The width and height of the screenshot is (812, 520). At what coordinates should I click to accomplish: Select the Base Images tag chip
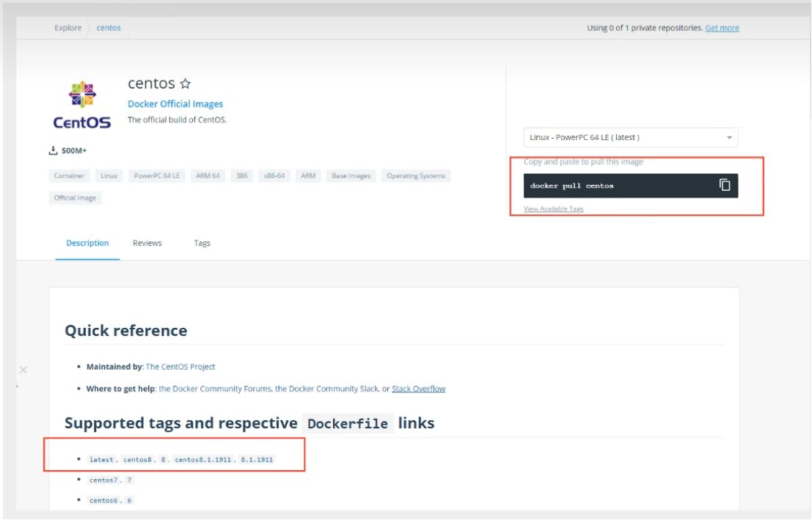click(351, 175)
